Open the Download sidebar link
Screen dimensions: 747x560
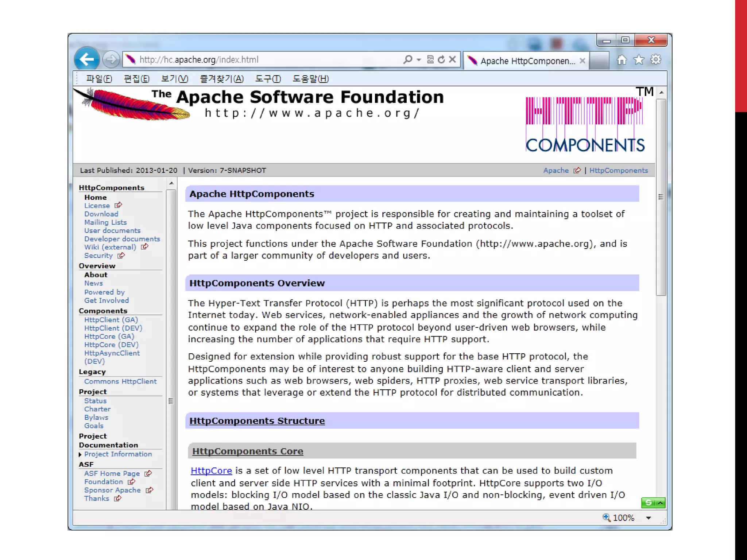click(101, 214)
